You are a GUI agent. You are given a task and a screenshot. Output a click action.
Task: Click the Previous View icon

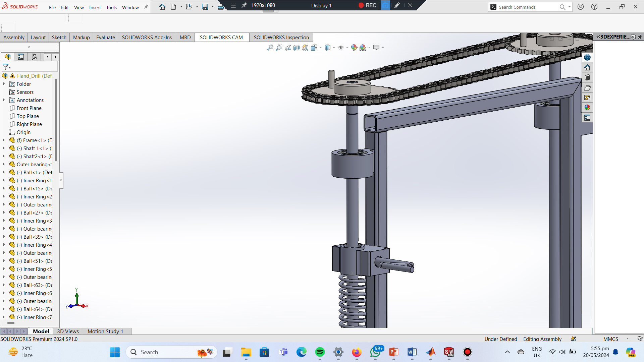tap(288, 48)
